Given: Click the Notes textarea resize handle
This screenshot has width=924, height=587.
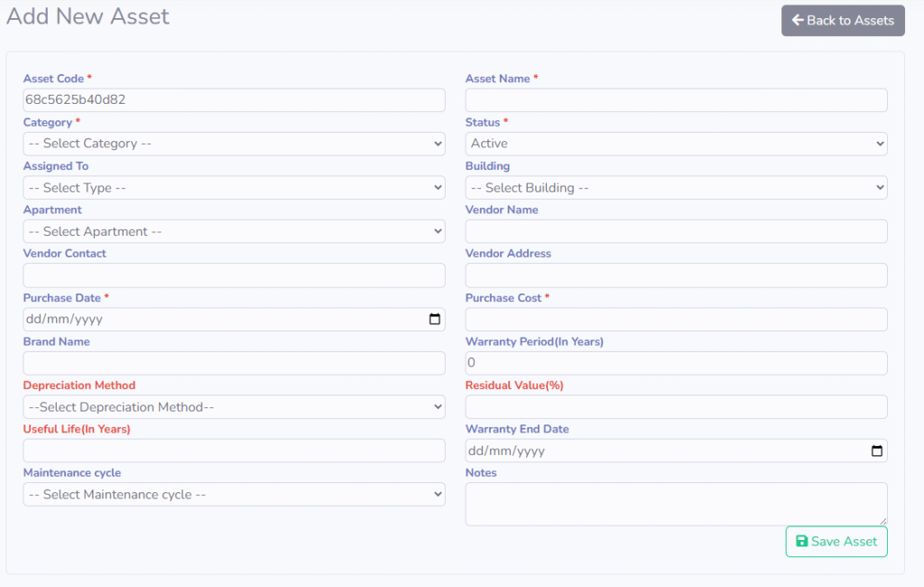Looking at the screenshot, I should coord(882,521).
